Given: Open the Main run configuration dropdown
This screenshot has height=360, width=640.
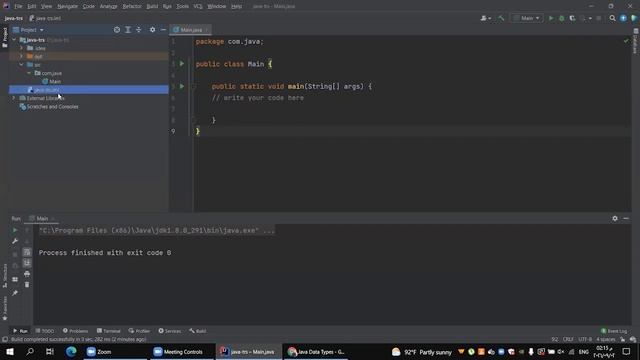Looking at the screenshot, I should click(527, 18).
